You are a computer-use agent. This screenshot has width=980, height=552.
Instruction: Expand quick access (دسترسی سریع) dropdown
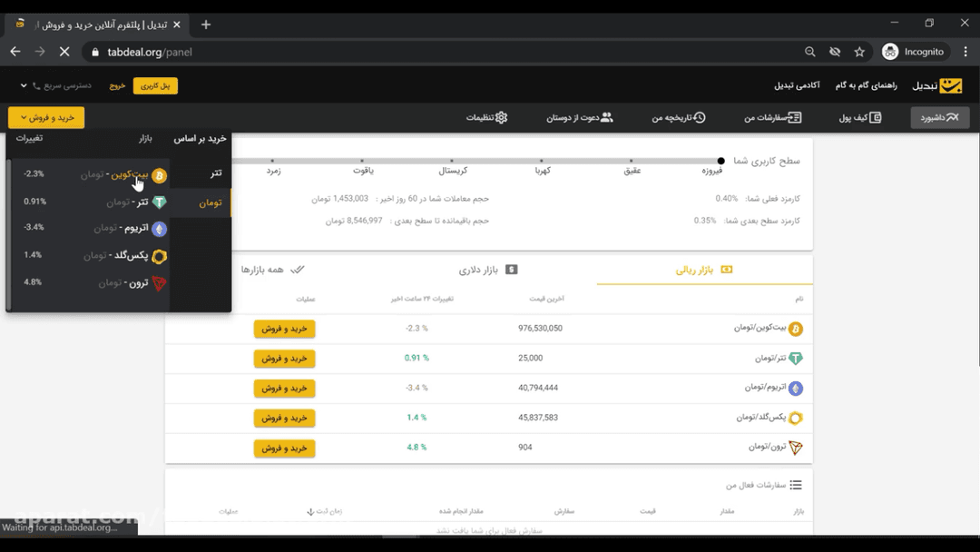tap(56, 85)
